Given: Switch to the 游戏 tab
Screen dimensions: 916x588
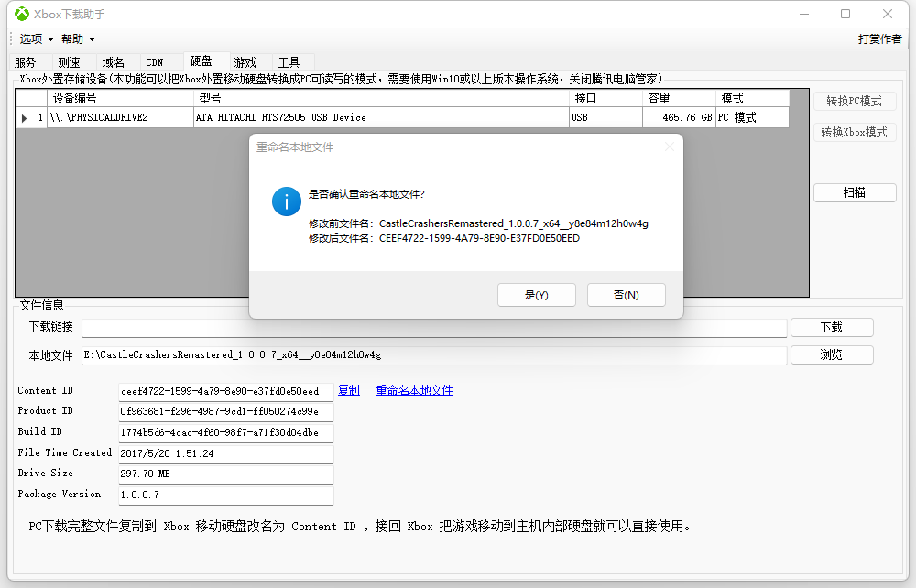Looking at the screenshot, I should [246, 61].
